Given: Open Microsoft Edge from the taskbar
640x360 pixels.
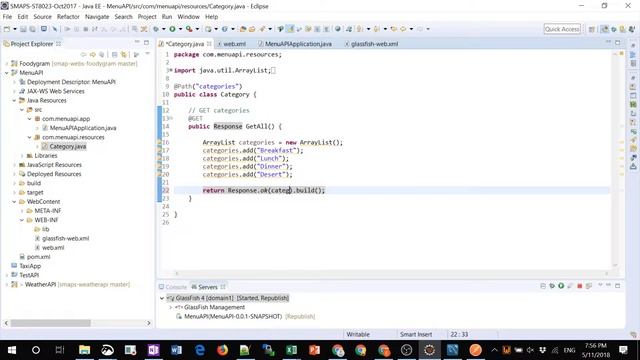Looking at the screenshot, I should pyautogui.click(x=200, y=350).
